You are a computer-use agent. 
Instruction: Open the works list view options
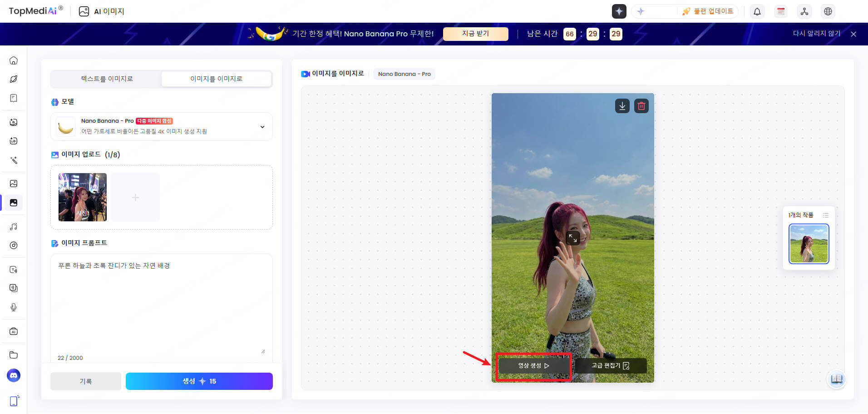point(826,215)
